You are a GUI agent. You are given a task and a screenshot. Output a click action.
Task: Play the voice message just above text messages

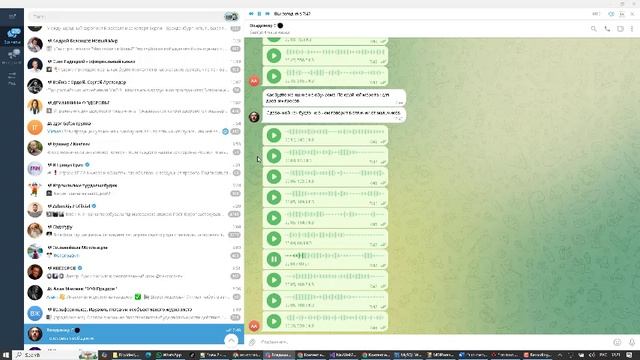[x=274, y=76]
